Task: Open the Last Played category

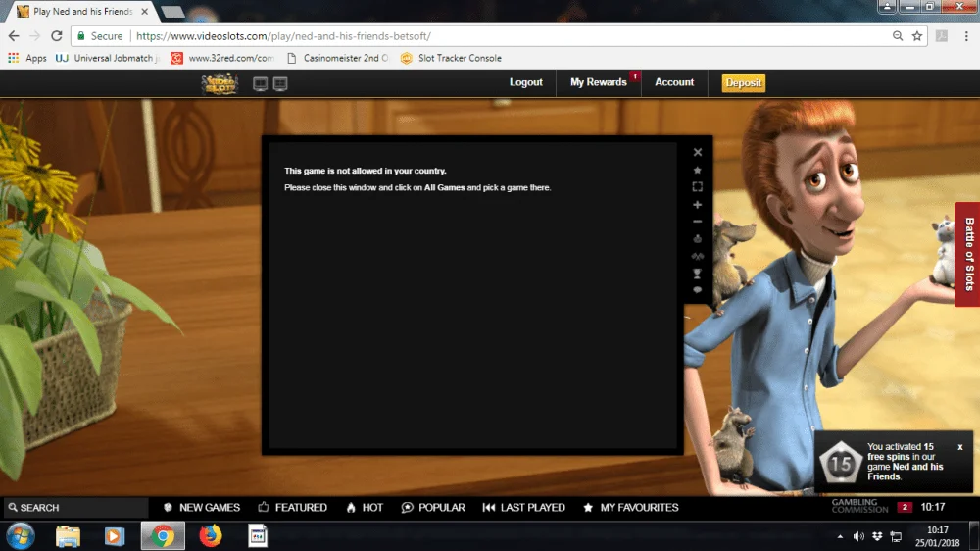Action: pyautogui.click(x=523, y=507)
